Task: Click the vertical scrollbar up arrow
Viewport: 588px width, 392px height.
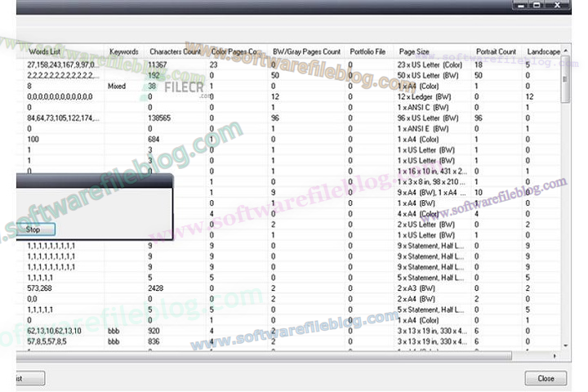Action: [565, 51]
